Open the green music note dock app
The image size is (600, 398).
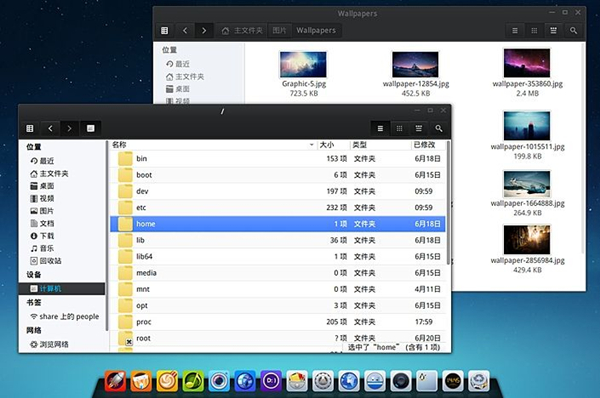193,382
